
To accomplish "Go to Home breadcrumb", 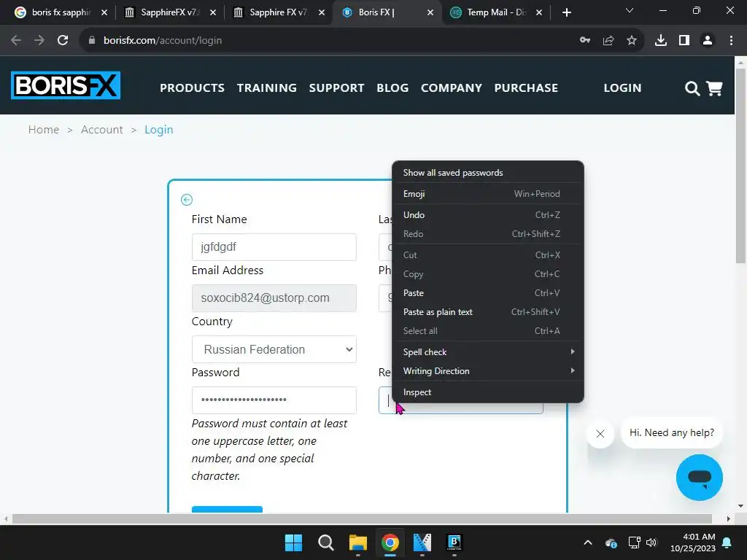I will 44,130.
